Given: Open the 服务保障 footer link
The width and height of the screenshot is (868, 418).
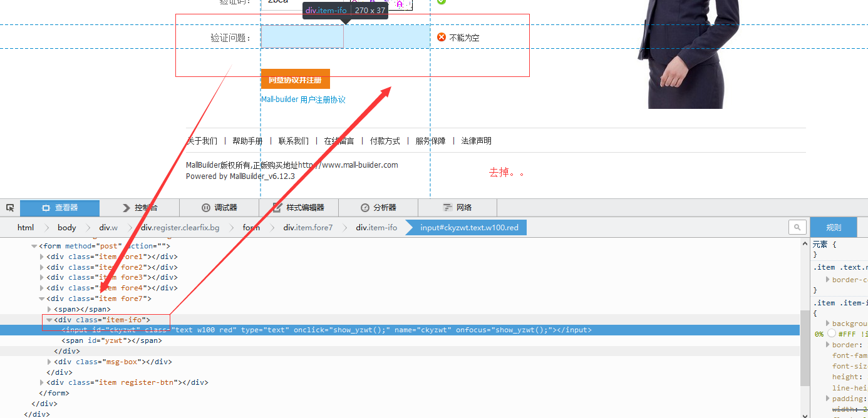Looking at the screenshot, I should [x=431, y=141].
